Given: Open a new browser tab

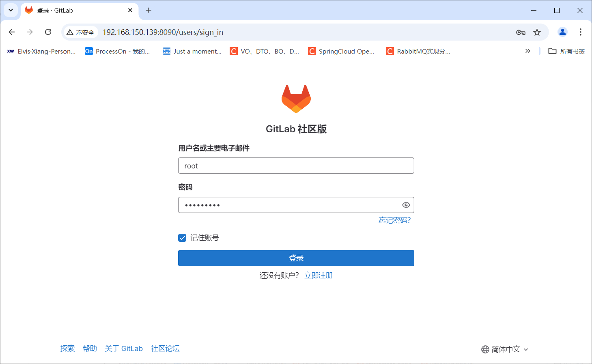Looking at the screenshot, I should click(149, 10).
